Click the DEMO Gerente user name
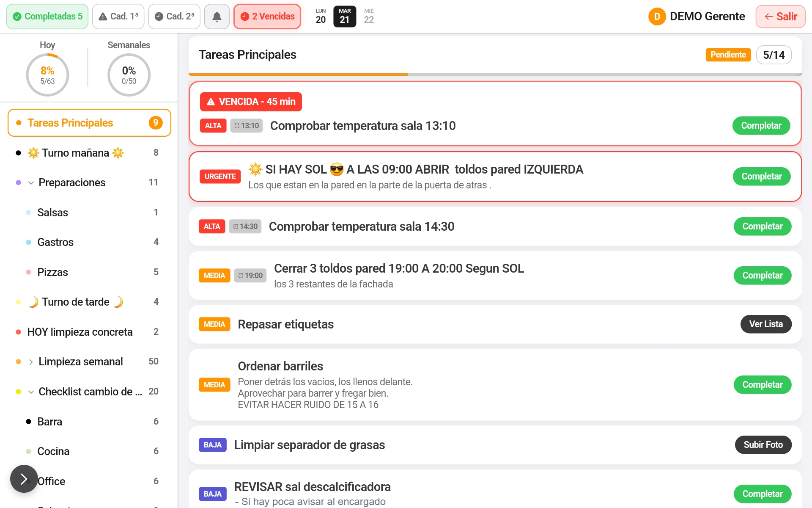Viewport: 812px width, 508px height. pos(708,17)
